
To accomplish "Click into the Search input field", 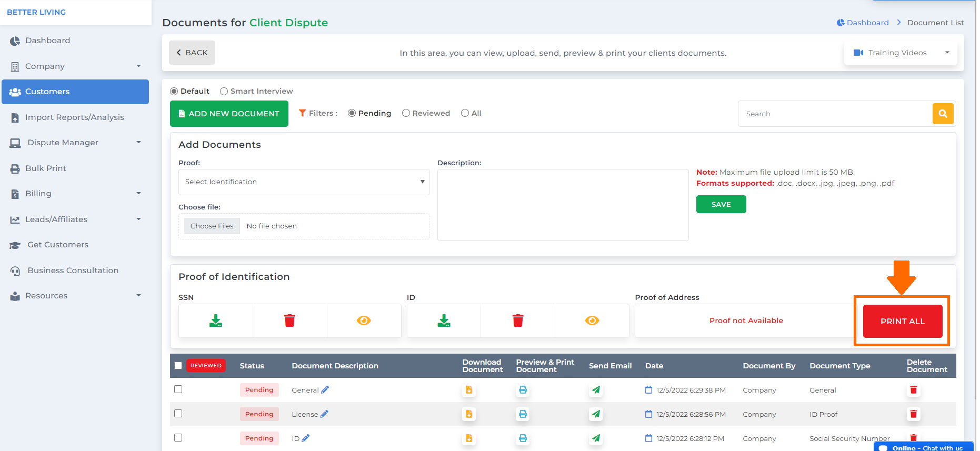I will pos(835,114).
